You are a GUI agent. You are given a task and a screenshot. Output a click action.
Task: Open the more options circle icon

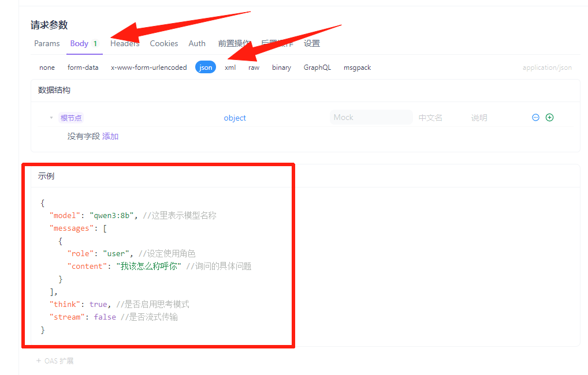pos(535,117)
